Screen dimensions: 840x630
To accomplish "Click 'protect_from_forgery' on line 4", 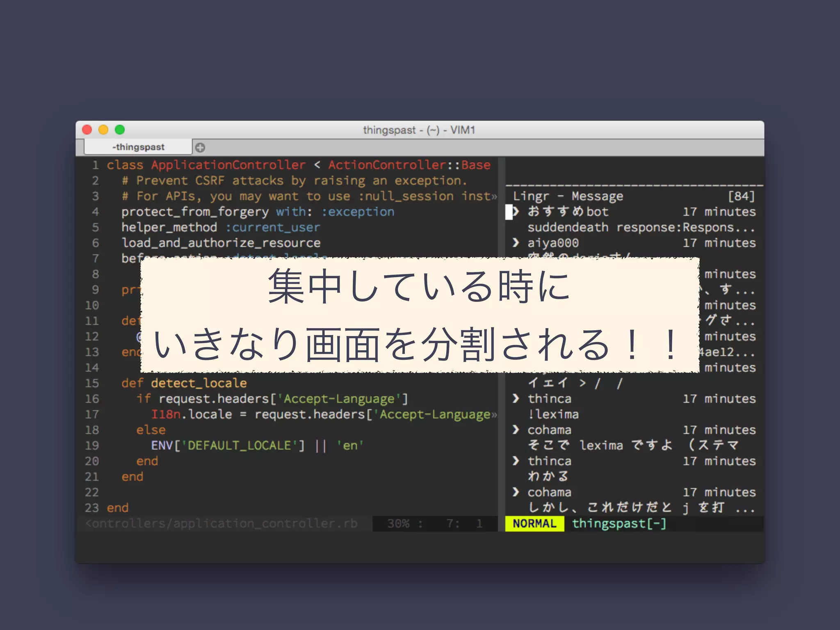I will click(195, 212).
